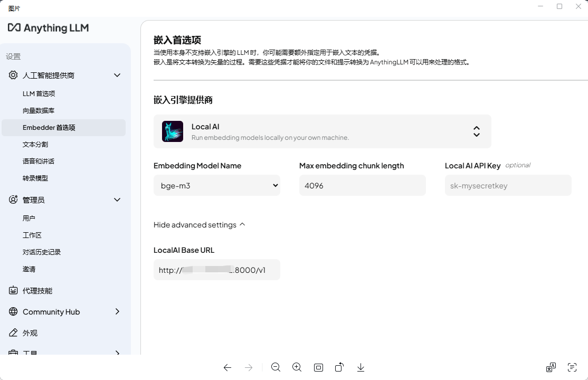
Task: Open the bge-m3 model dropdown
Action: pos(217,185)
